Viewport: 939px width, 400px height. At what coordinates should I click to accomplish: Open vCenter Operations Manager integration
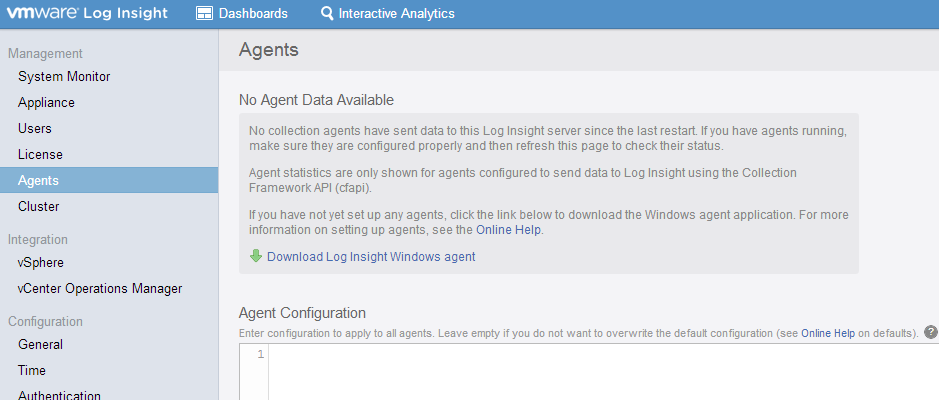(x=100, y=289)
